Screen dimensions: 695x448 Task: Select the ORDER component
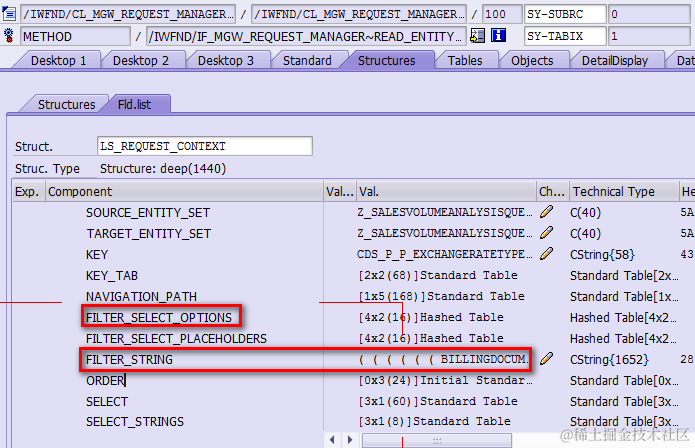coord(105,380)
